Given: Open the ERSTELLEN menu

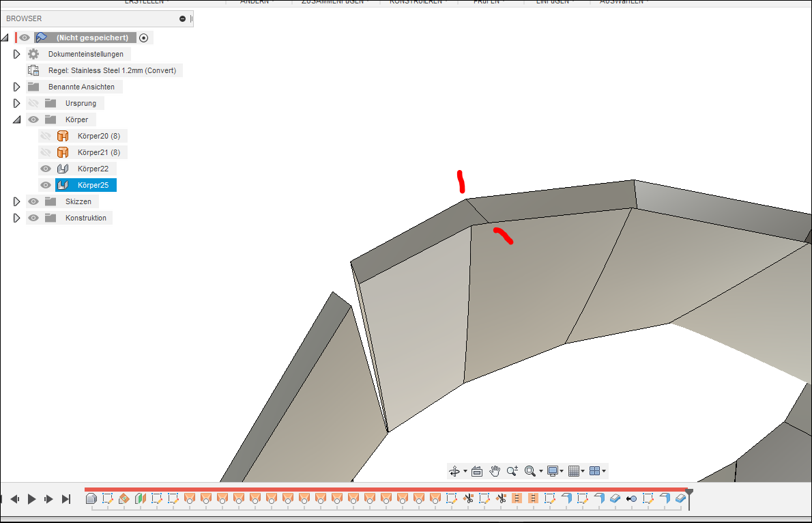Looking at the screenshot, I should click(145, 2).
